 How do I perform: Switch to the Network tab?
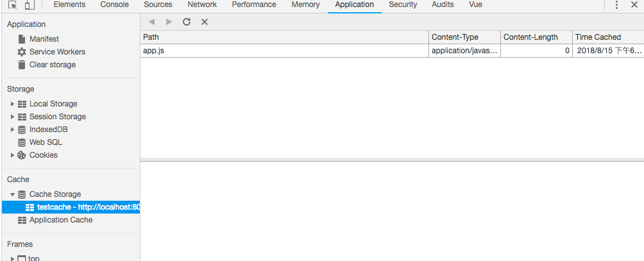202,5
